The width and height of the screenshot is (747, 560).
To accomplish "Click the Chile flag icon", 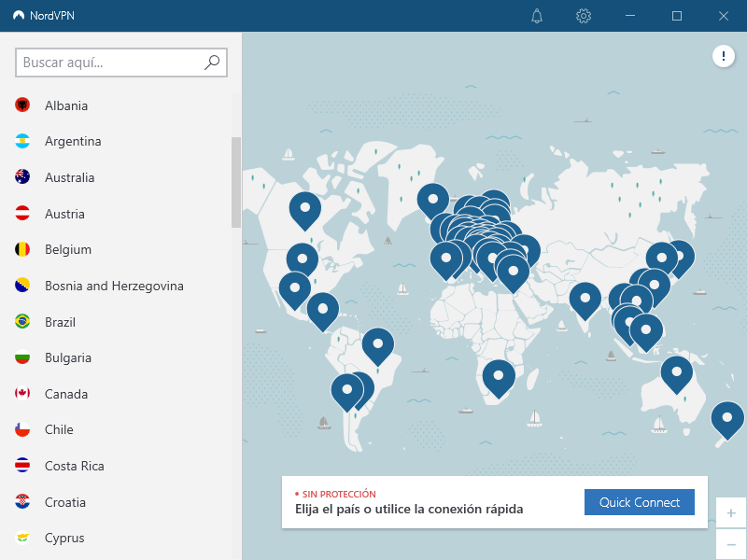I will pyautogui.click(x=22, y=429).
